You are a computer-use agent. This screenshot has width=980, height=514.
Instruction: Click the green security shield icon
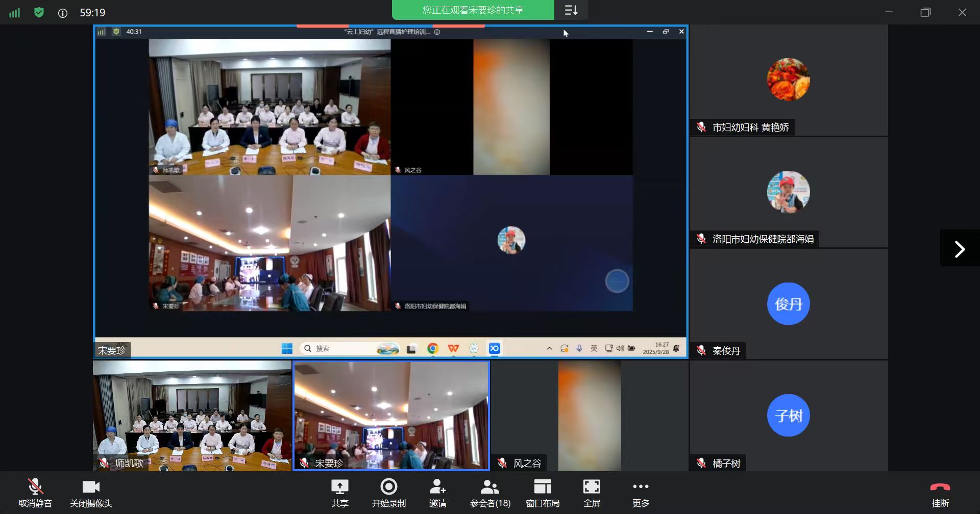[x=39, y=12]
